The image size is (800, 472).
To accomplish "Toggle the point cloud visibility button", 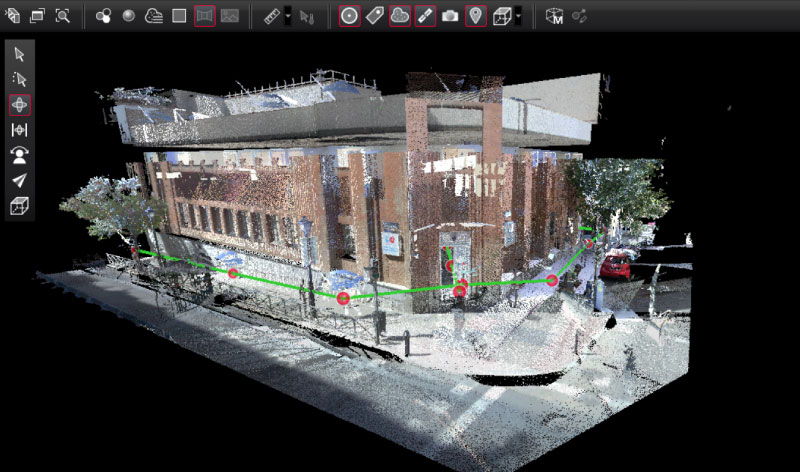I will [399, 16].
